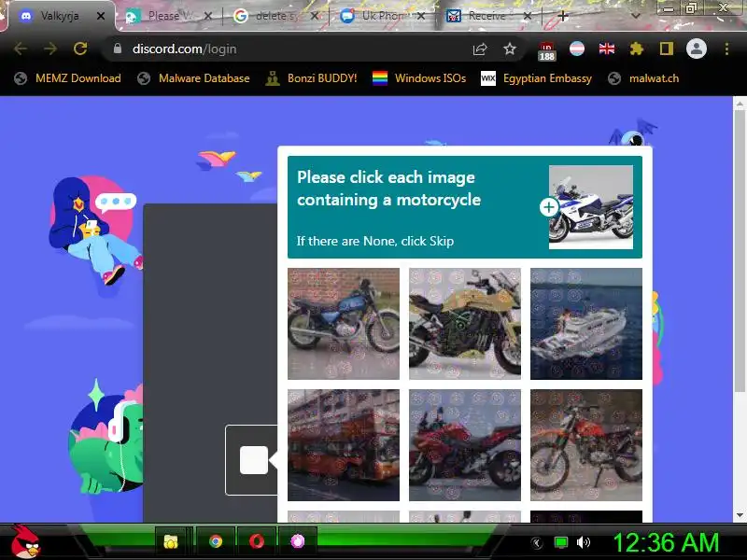Image resolution: width=747 pixels, height=560 pixels.
Task: Click the volume speaker tray icon
Action: 583,542
